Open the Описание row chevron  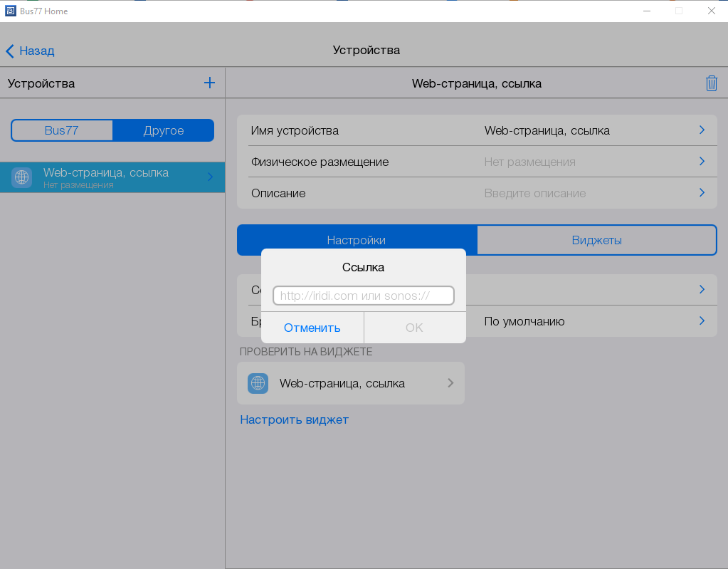pyautogui.click(x=701, y=193)
